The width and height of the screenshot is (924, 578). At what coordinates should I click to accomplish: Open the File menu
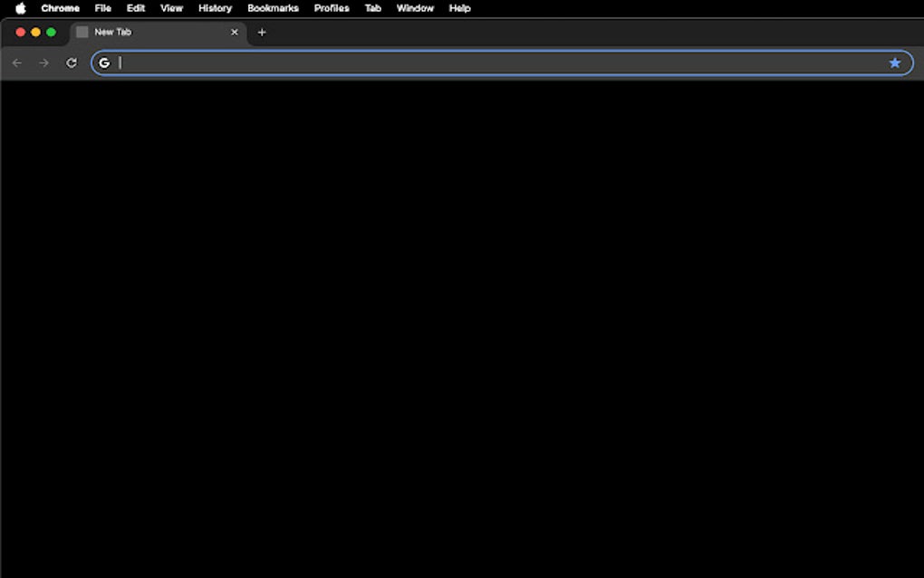(102, 8)
